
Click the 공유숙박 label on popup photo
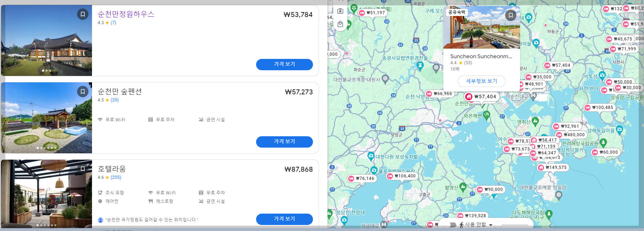[x=457, y=12]
